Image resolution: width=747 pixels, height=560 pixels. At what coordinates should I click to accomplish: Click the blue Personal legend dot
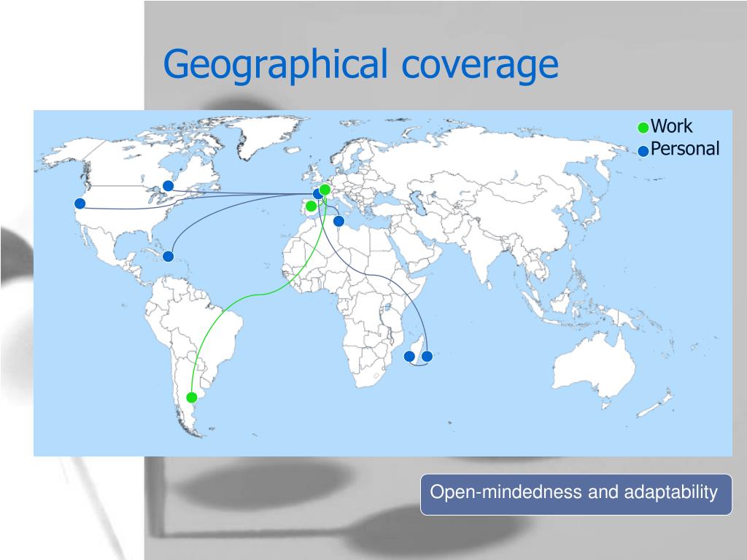click(x=643, y=151)
